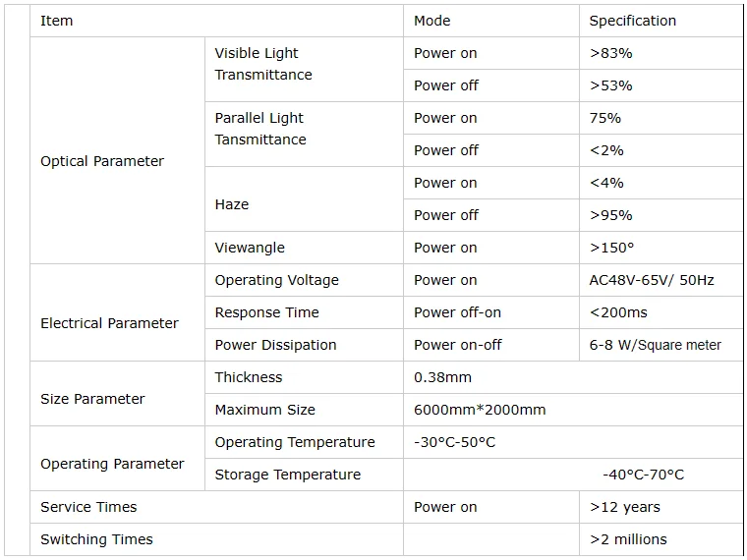Click the Haze row label

click(232, 204)
